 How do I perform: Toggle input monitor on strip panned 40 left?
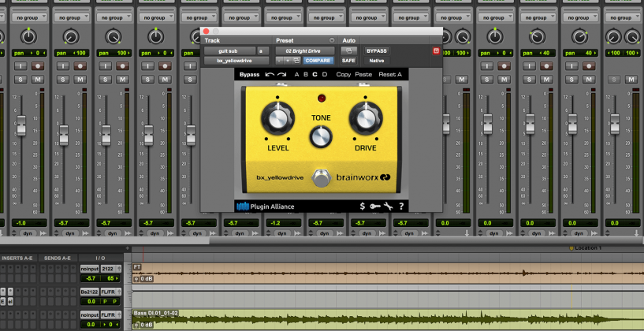[529, 65]
